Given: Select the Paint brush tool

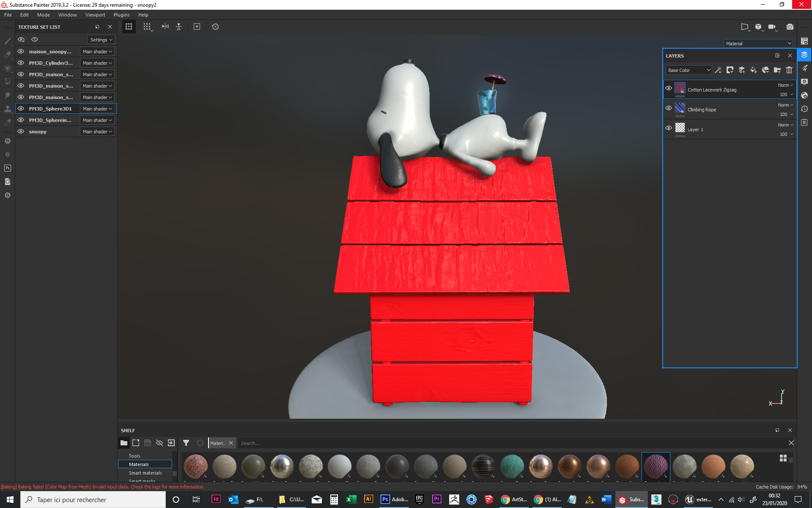Looking at the screenshot, I should click(8, 41).
